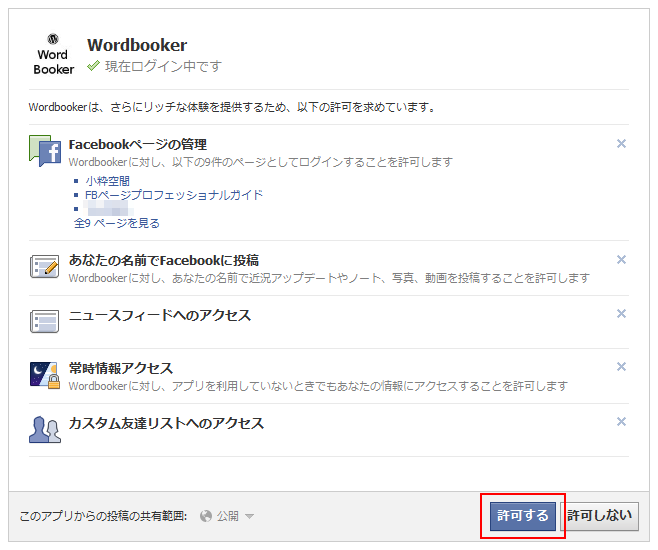Open the 小粋空間 page link
Viewport: 658px width, 550px height.
[x=107, y=181]
